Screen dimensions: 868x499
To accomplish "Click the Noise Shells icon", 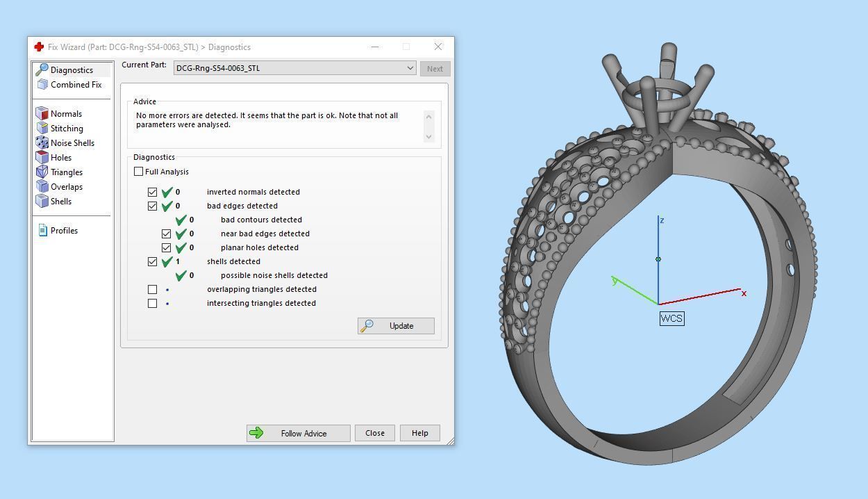I will tap(42, 142).
